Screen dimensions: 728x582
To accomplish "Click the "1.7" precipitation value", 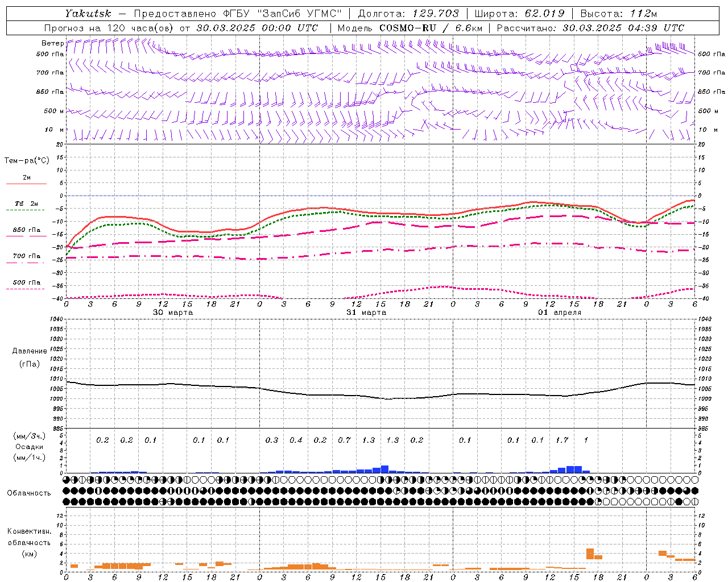I will click(562, 440).
